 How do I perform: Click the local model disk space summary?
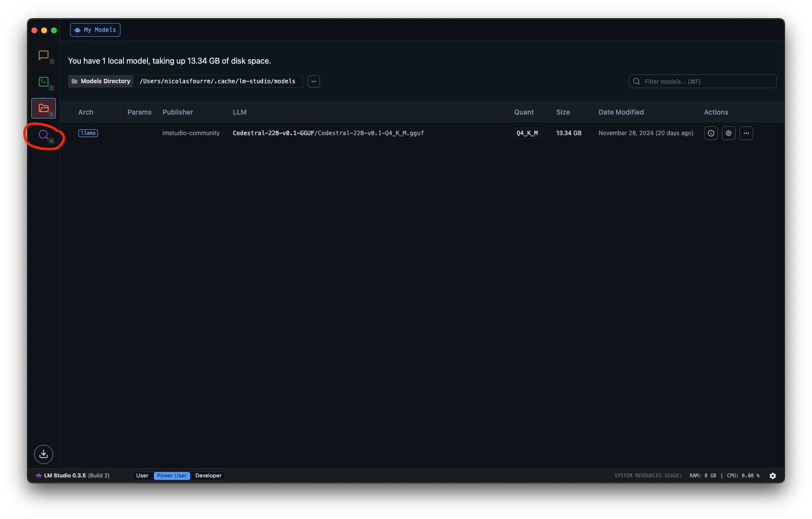click(x=170, y=61)
